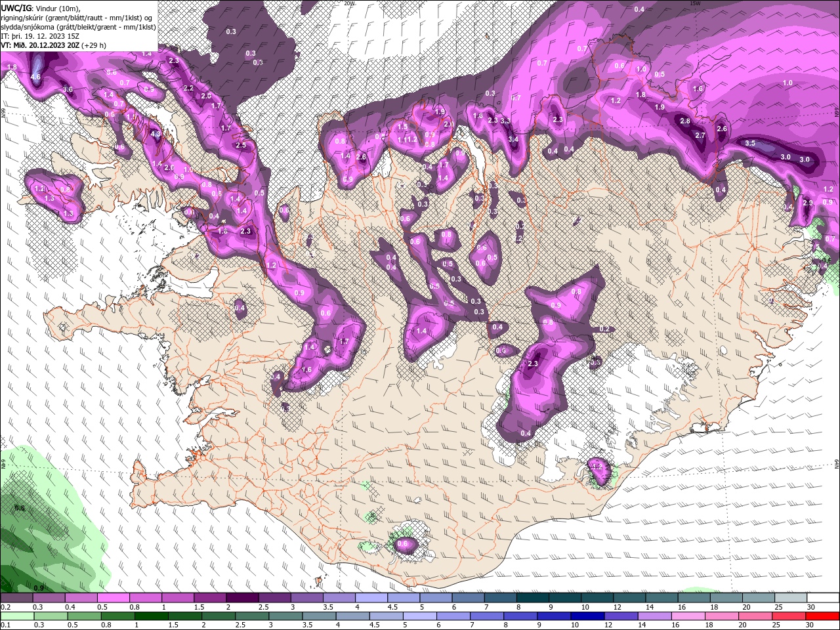Image resolution: width=840 pixels, height=630 pixels.
Task: Click the '20W' longitude label
Action: pyautogui.click(x=349, y=3)
